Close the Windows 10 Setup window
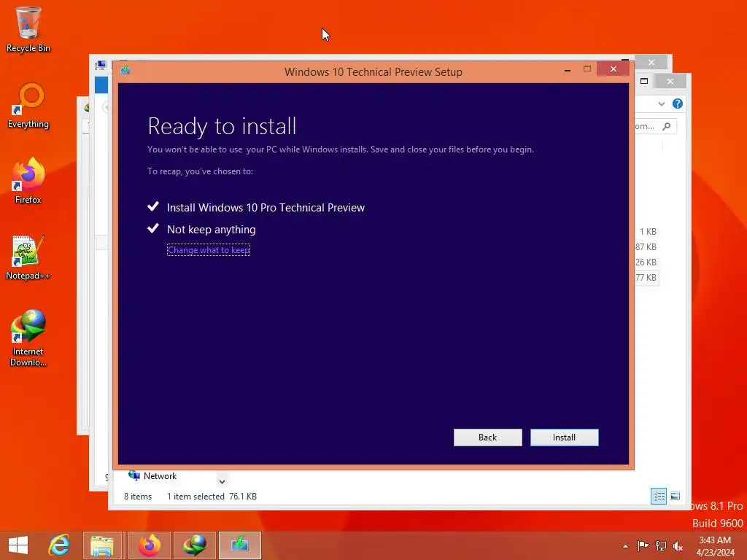The width and height of the screenshot is (747, 560). pyautogui.click(x=613, y=69)
